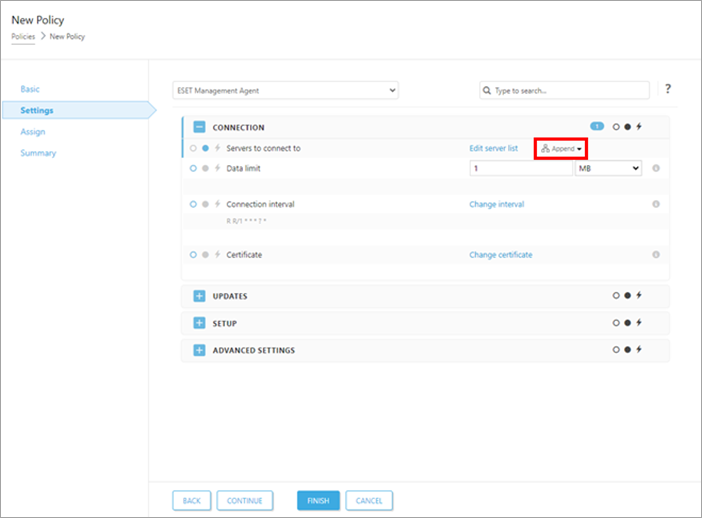Click the Data limit label
Image resolution: width=702 pixels, height=518 pixels.
point(243,168)
